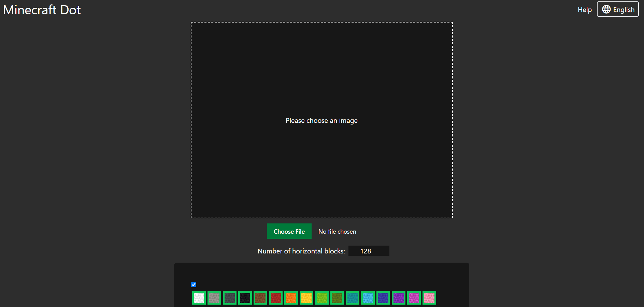Switch language using the English button
The width and height of the screenshot is (644, 307).
click(x=618, y=9)
